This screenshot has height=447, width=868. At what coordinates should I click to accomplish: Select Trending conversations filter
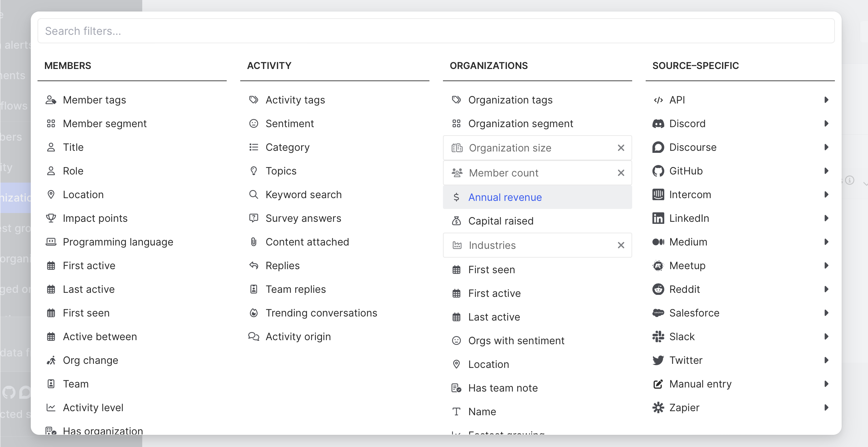(x=321, y=313)
